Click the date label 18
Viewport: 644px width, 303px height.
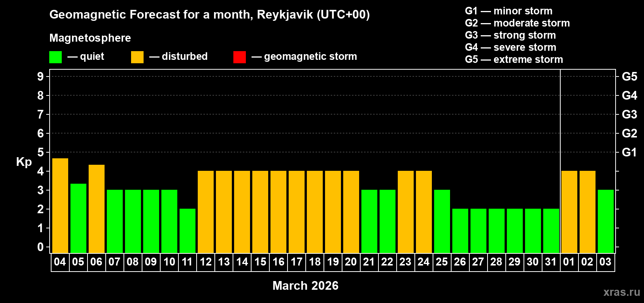[314, 262]
